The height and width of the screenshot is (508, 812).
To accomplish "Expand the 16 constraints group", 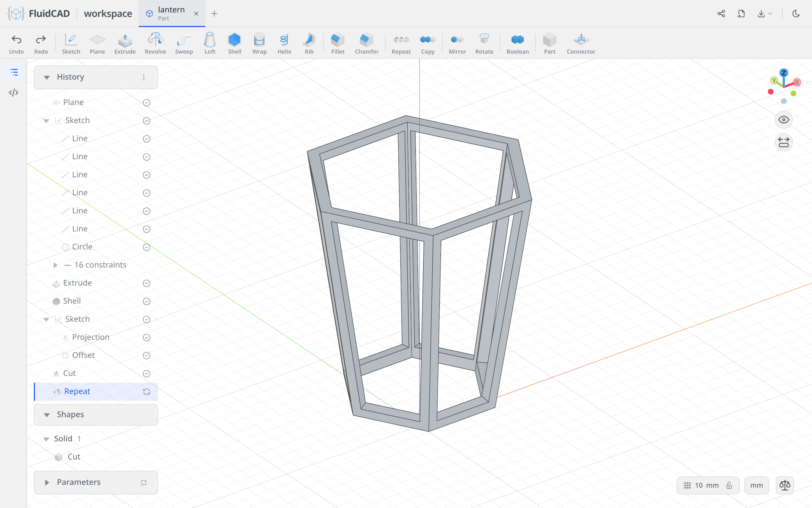I will pos(55,265).
